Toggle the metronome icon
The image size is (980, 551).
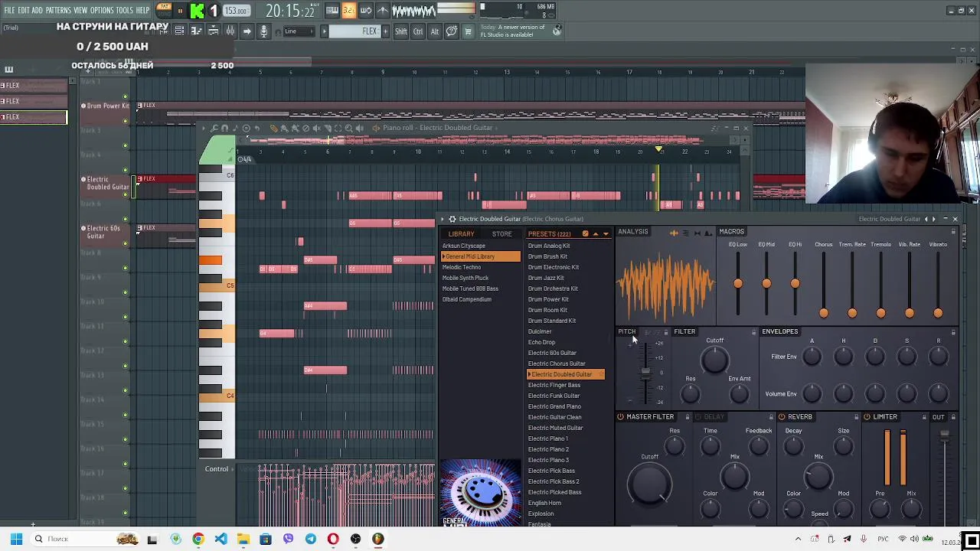(383, 11)
